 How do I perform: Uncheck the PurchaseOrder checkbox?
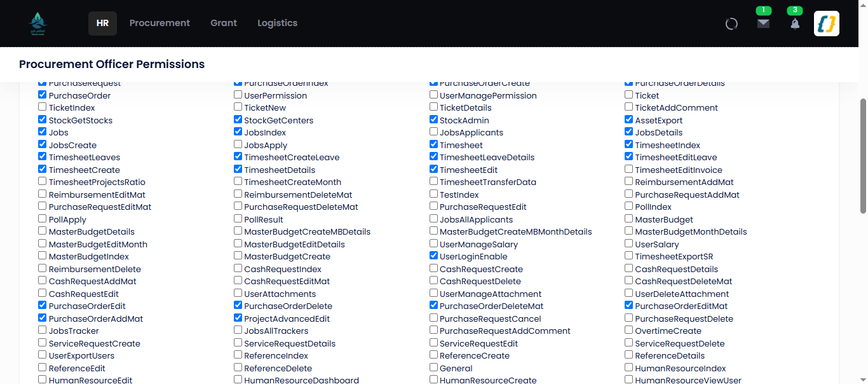tap(43, 95)
